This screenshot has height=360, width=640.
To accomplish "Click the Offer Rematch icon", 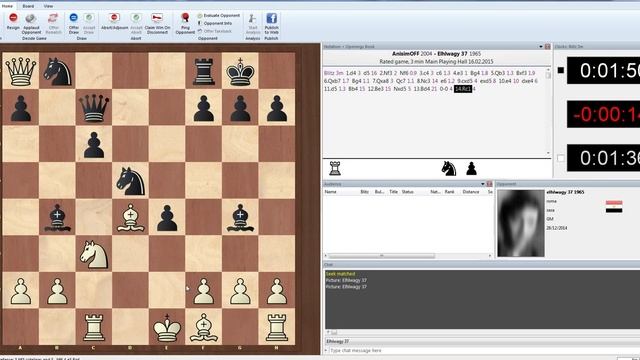I will (x=53, y=23).
